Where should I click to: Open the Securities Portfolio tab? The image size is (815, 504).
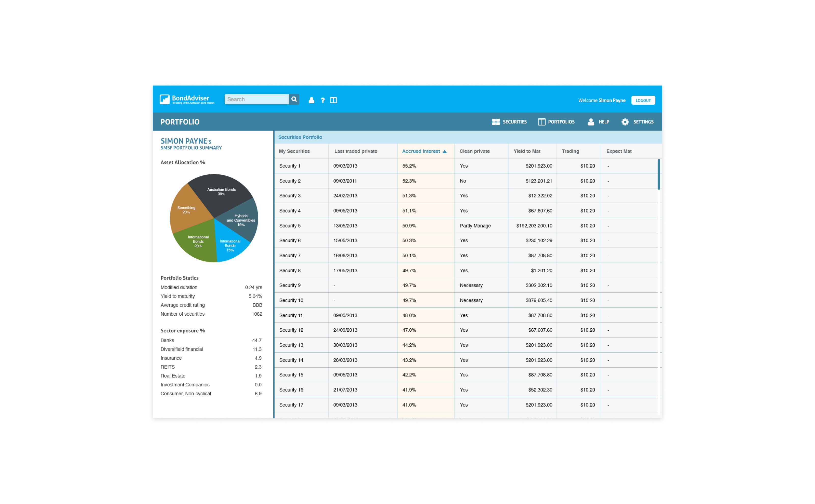(x=300, y=137)
